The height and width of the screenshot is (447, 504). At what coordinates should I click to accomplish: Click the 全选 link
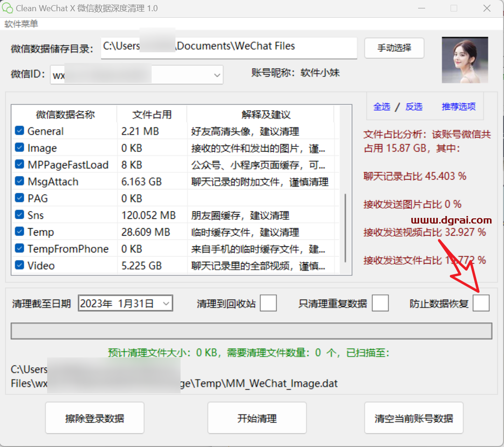(382, 107)
